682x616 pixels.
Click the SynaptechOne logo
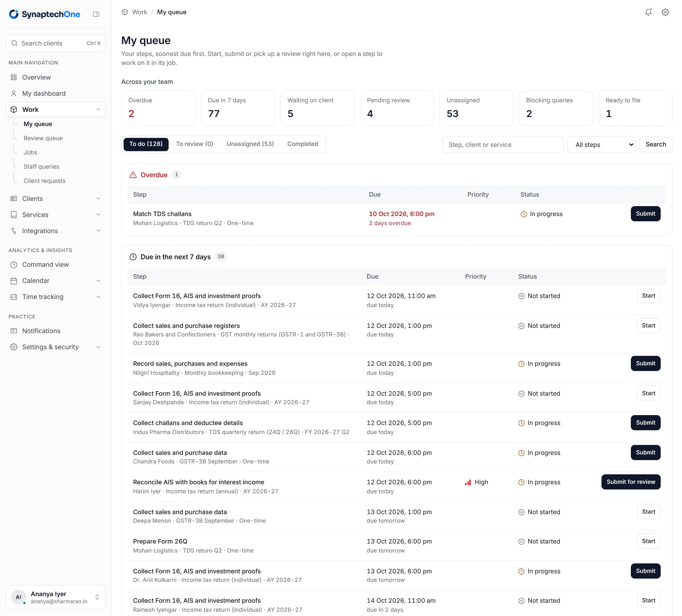pyautogui.click(x=44, y=14)
